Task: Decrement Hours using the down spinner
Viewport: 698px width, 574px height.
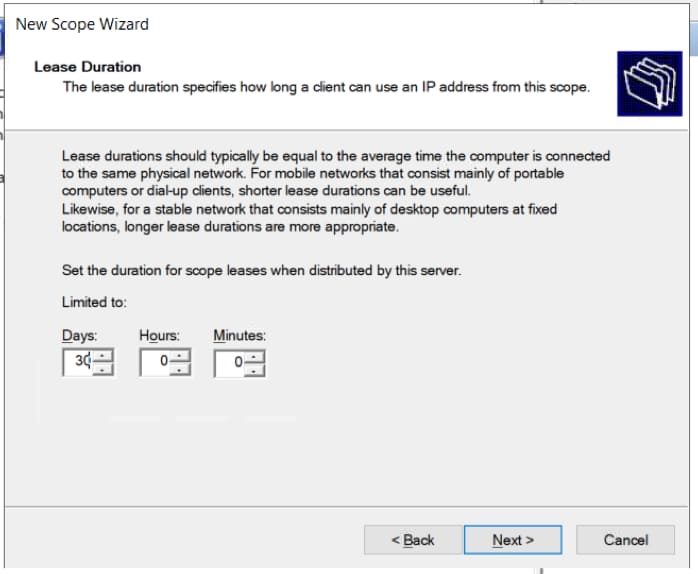Action: [x=180, y=369]
